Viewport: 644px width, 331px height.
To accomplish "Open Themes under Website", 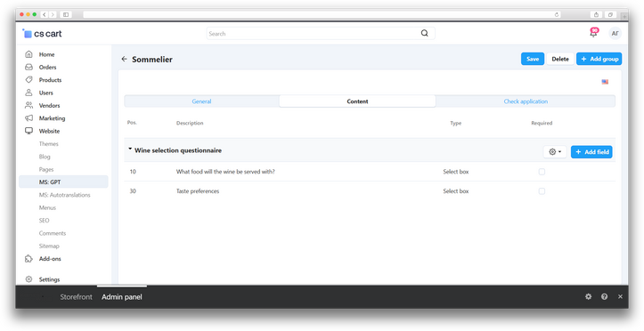I will click(48, 143).
